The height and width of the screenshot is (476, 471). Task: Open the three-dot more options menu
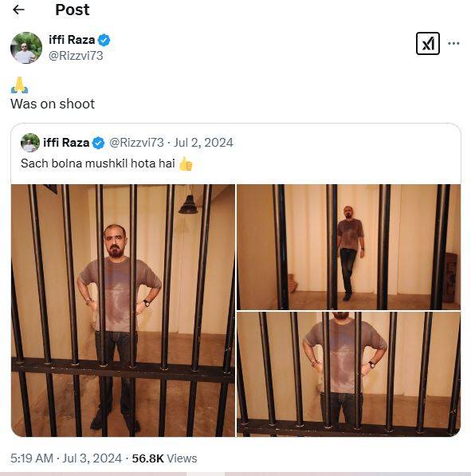[453, 43]
